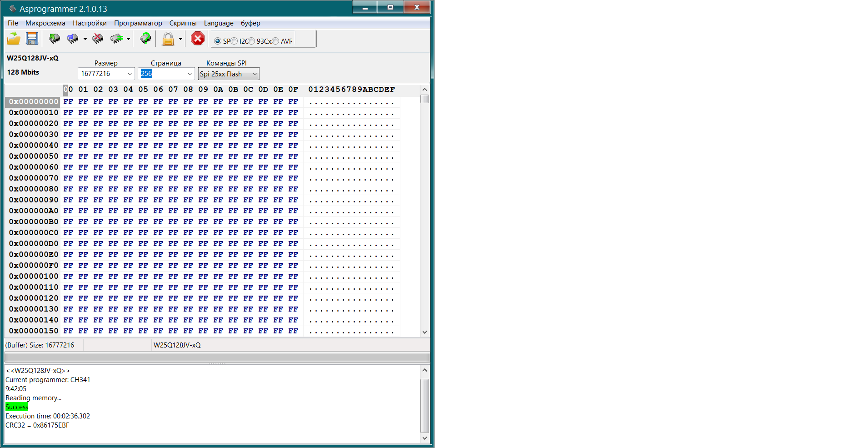Image resolution: width=868 pixels, height=448 pixels.
Task: Open dropdown arrow beside the write chip icon
Action: (x=85, y=39)
